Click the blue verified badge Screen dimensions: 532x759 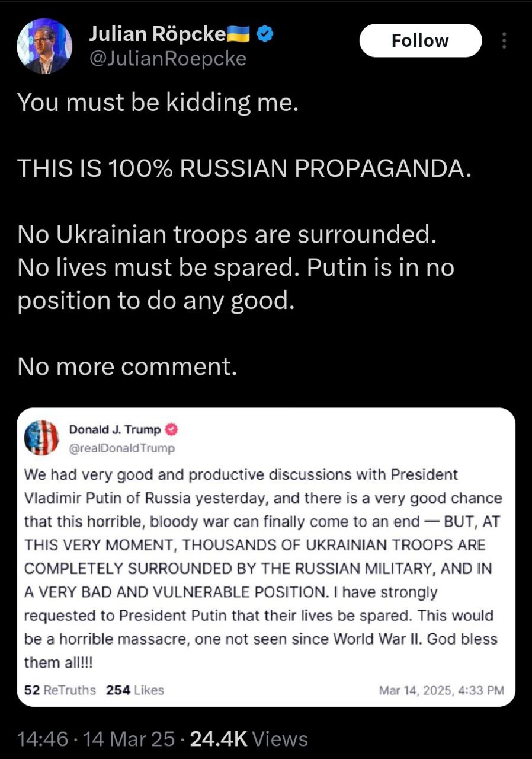pos(266,36)
